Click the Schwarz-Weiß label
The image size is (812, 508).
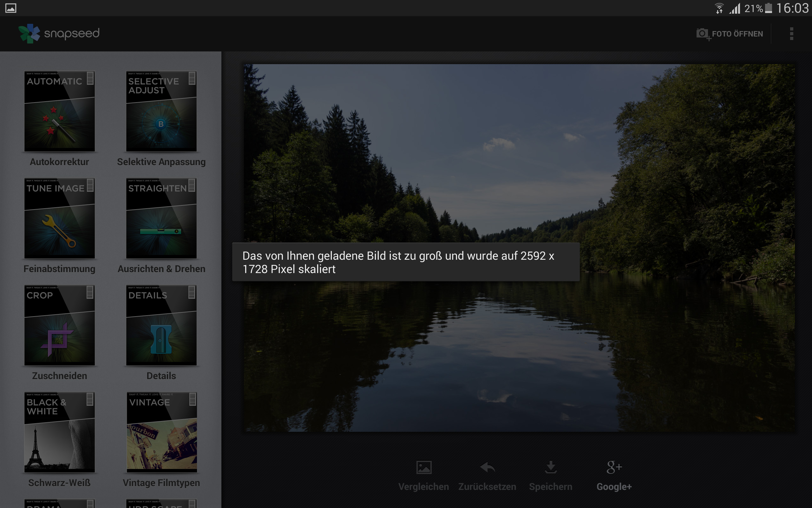click(x=59, y=483)
